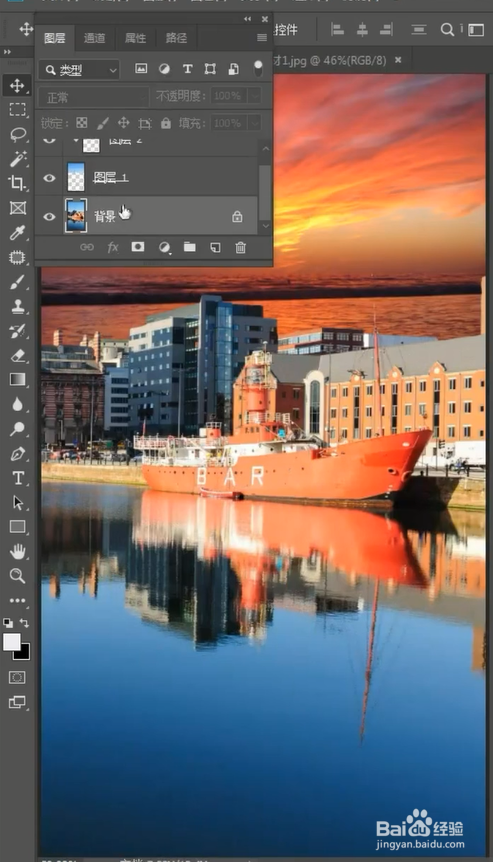The height and width of the screenshot is (862, 493).
Task: Change the screen mode
Action: (17, 702)
